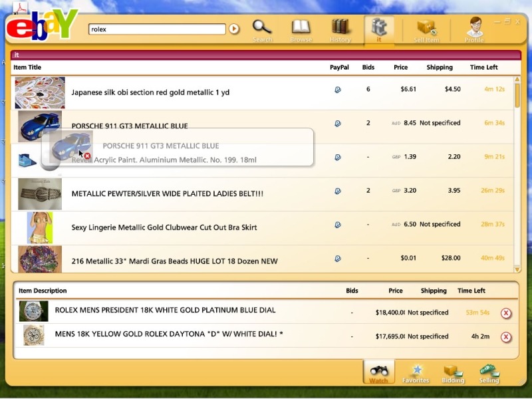Click the $6.61 price of silk obi
This screenshot has height=399, width=532.
pos(408,89)
